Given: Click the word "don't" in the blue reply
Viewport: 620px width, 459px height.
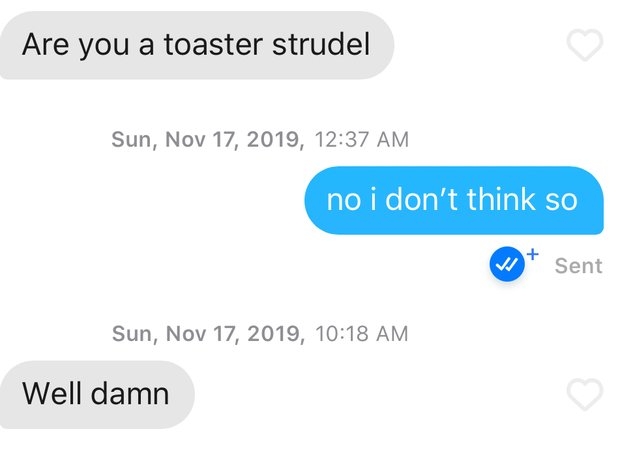Looking at the screenshot, I should (x=421, y=199).
